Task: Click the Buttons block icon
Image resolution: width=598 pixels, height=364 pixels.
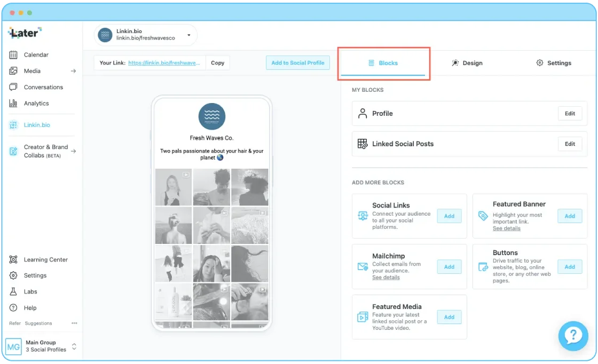Action: pyautogui.click(x=483, y=266)
